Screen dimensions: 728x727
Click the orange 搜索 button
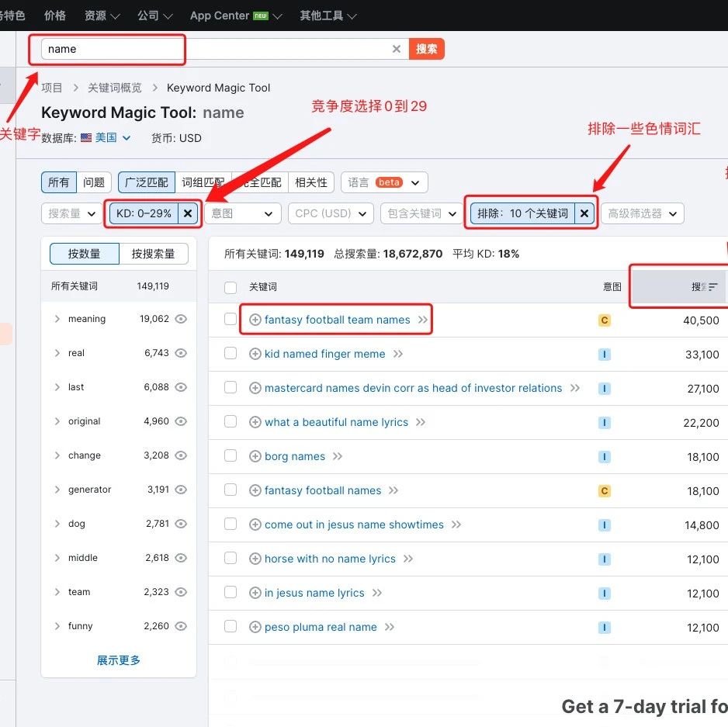coord(426,49)
